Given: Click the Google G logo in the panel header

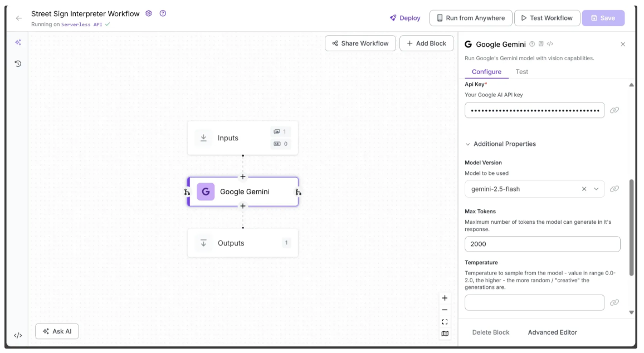Looking at the screenshot, I should click(468, 45).
